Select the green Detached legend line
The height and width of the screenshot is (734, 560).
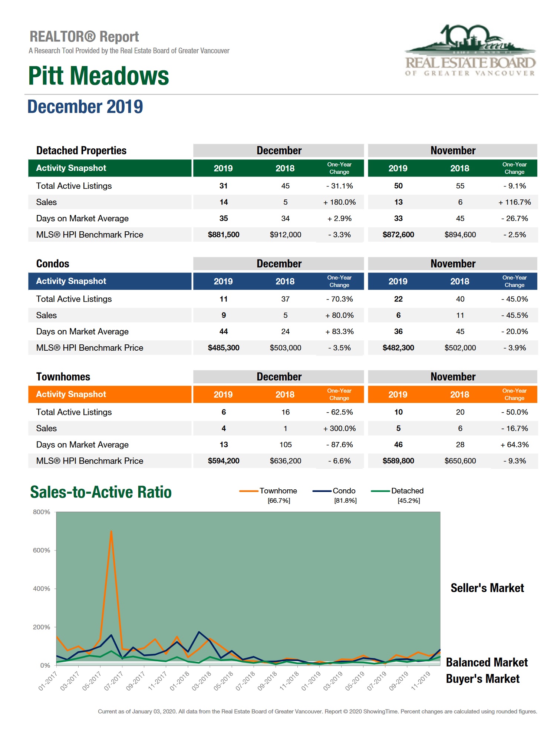[380, 491]
